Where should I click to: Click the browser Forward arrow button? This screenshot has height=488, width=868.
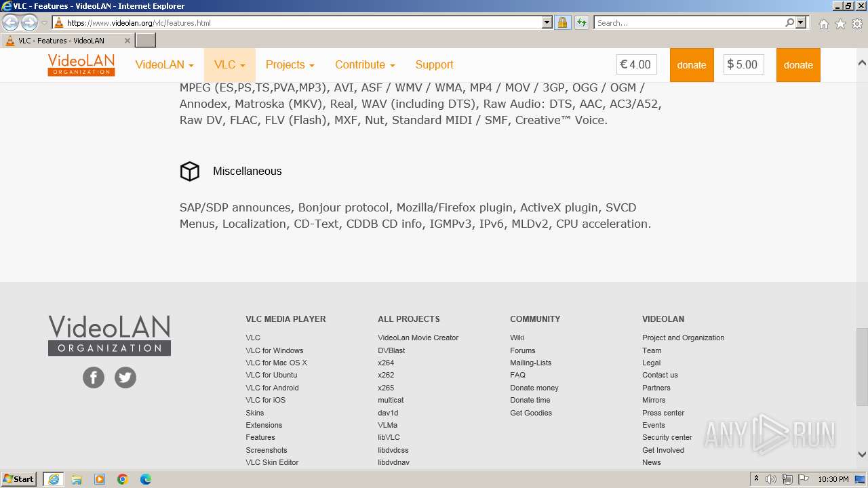(x=29, y=23)
